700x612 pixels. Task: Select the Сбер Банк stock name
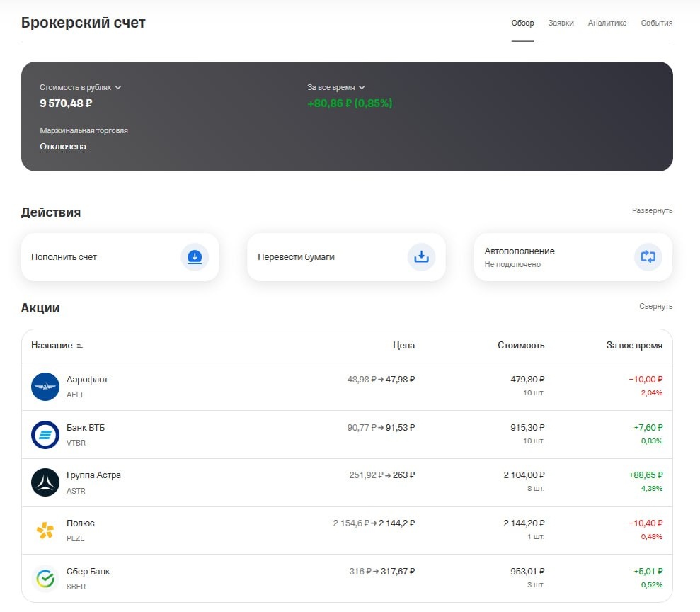click(88, 572)
